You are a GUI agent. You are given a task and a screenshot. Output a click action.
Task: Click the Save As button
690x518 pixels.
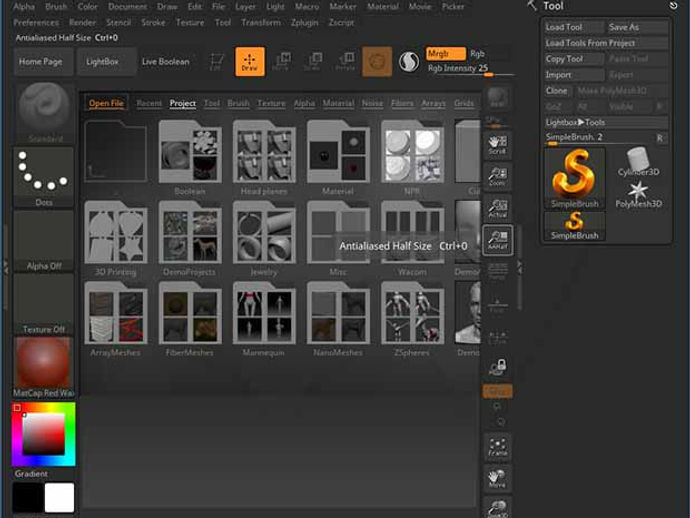(x=637, y=27)
